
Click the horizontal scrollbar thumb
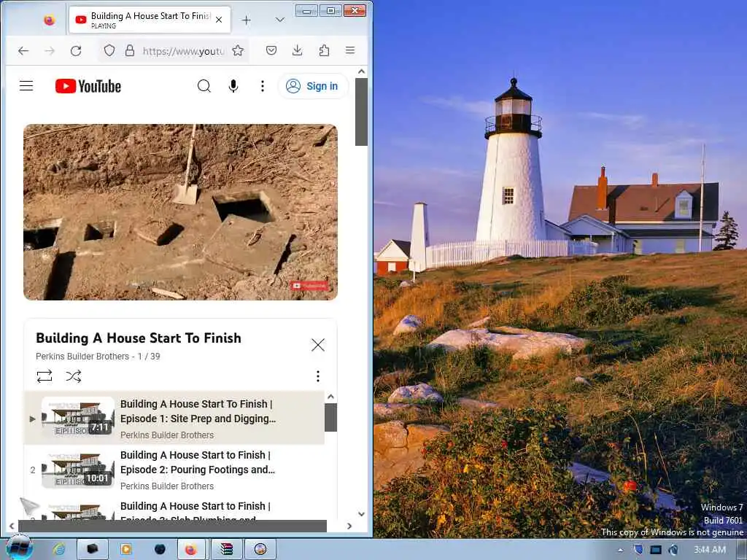point(172,526)
